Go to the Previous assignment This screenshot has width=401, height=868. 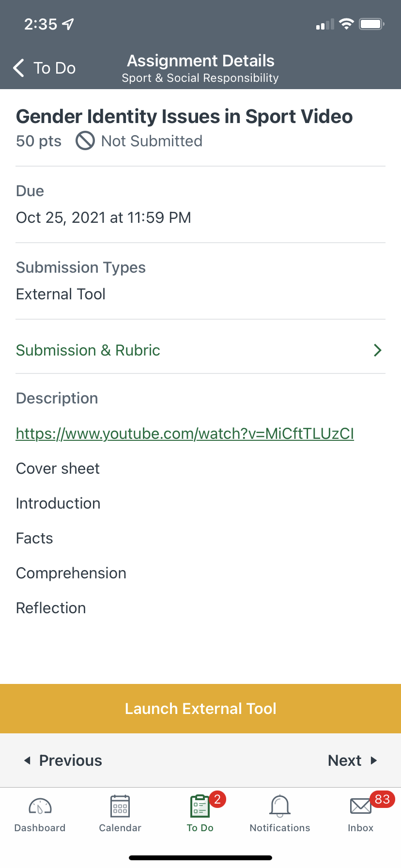coord(63,760)
